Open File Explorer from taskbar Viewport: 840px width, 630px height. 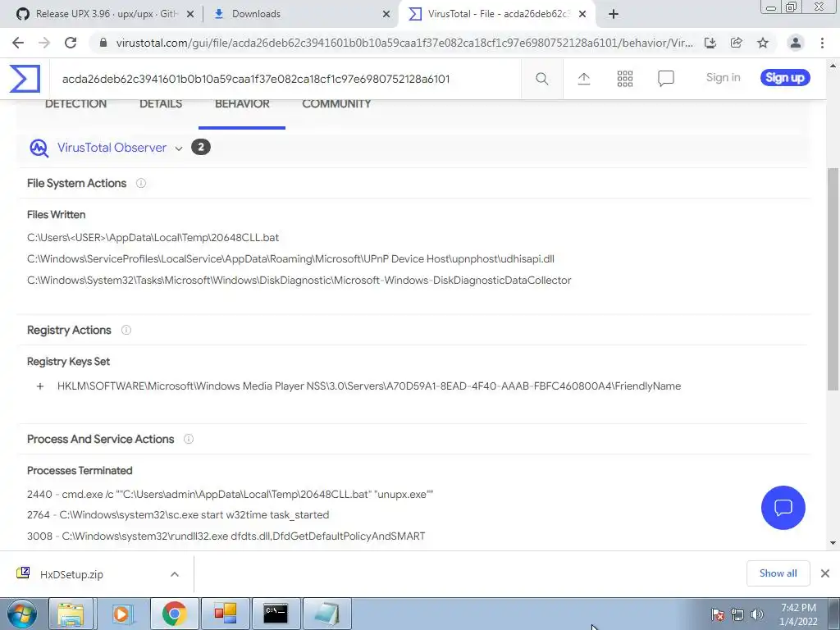[71, 614]
